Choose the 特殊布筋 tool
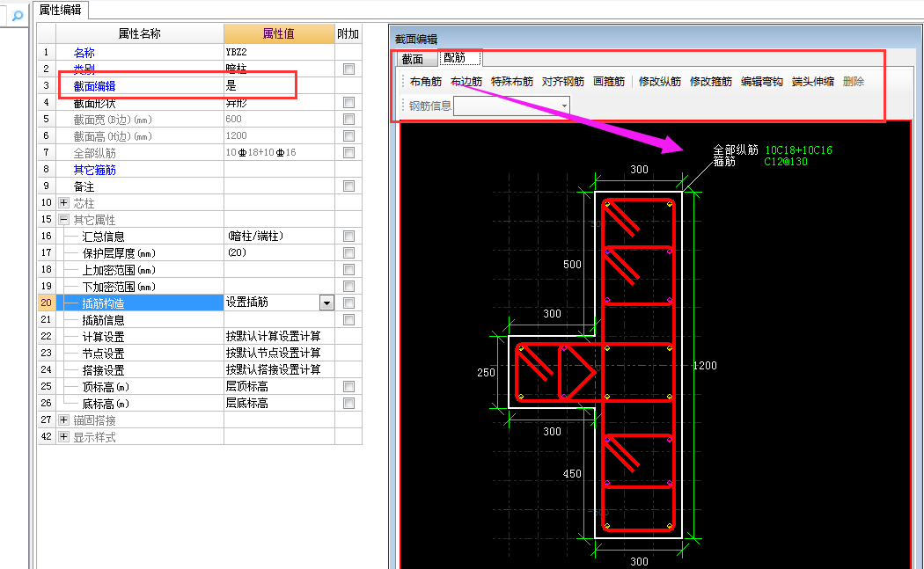Image resolution: width=924 pixels, height=569 pixels. (512, 81)
